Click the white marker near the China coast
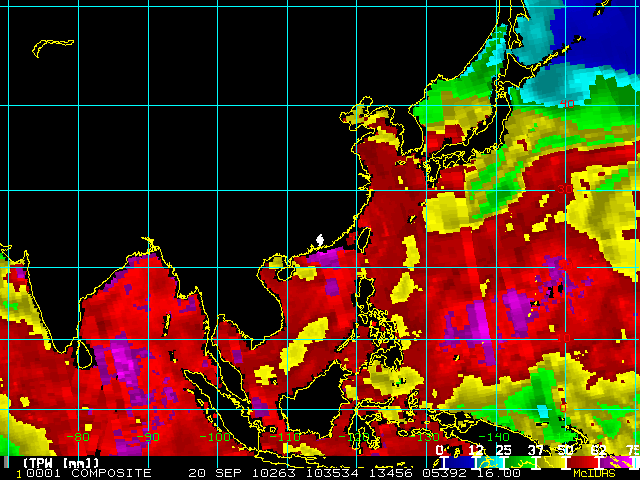 [x=320, y=240]
